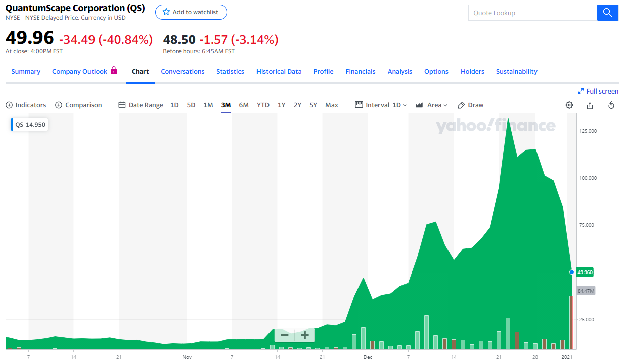Open the Sustainability tab

click(x=517, y=72)
